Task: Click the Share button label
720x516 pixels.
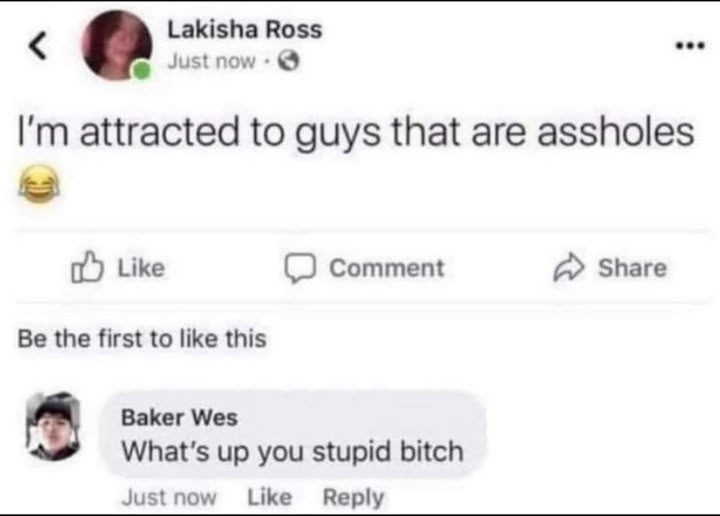Action: tap(632, 268)
